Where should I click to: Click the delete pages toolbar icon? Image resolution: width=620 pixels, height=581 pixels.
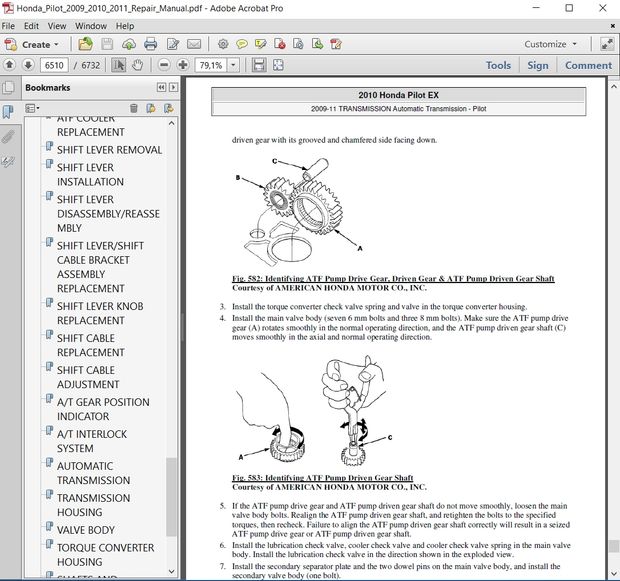click(280, 44)
